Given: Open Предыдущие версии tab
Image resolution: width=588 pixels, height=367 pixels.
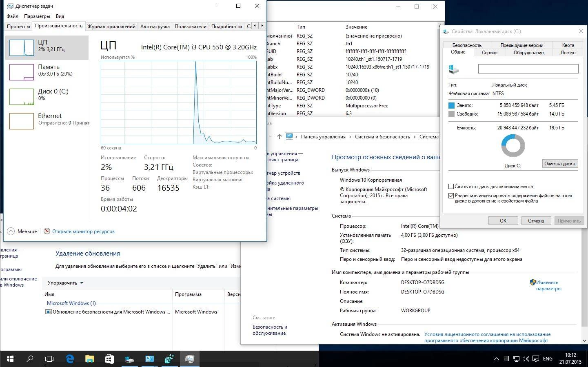Looking at the screenshot, I should pos(522,45).
